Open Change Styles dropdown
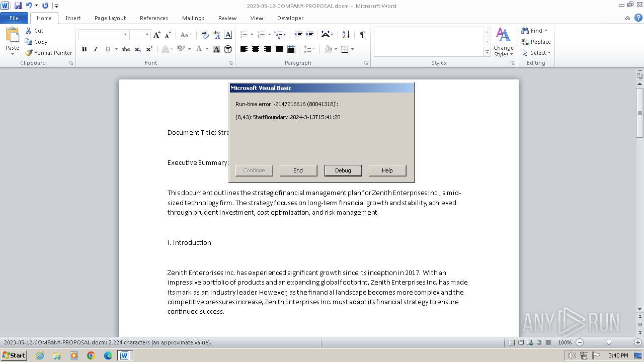 pos(503,42)
